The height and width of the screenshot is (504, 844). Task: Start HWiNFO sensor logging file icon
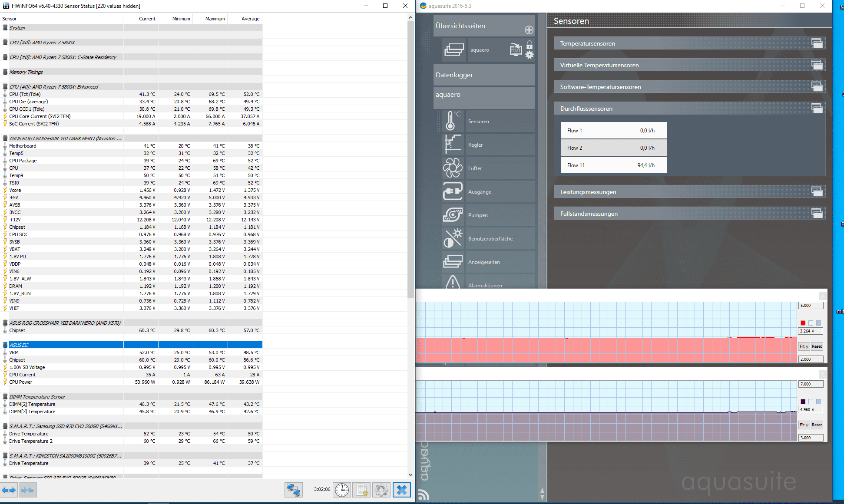point(361,490)
